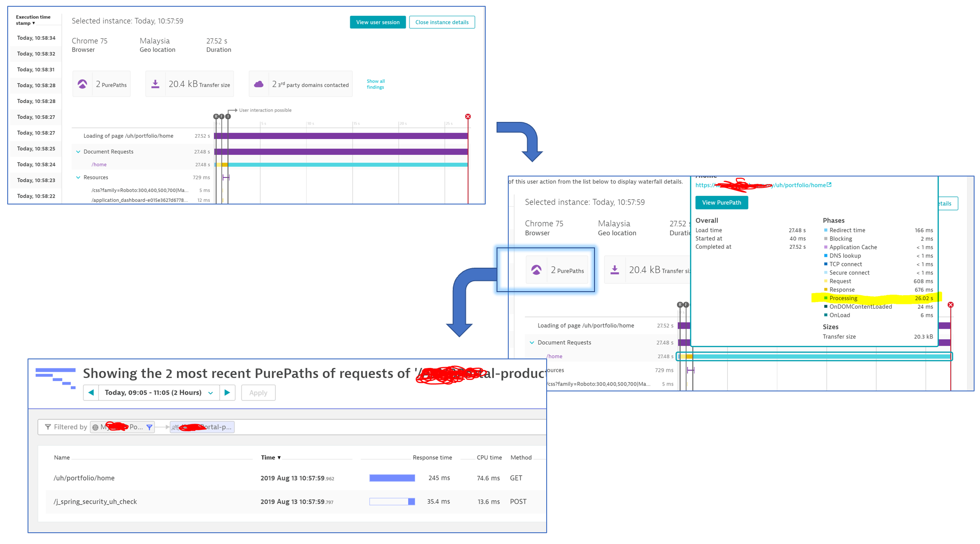Click the third-party domains cloud icon
This screenshot has width=980, height=544.
(x=259, y=84)
